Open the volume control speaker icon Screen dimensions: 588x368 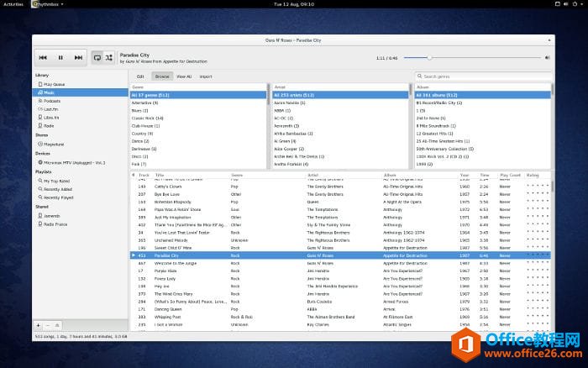[x=548, y=58]
